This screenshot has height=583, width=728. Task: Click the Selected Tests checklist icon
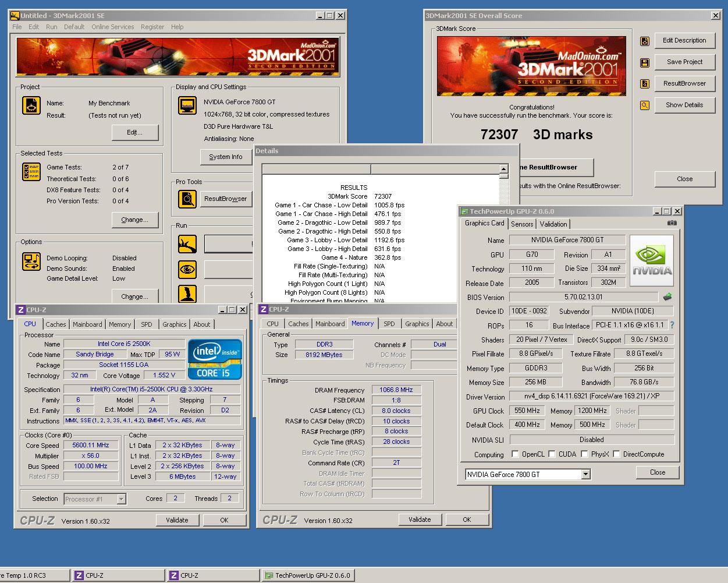coord(31,171)
